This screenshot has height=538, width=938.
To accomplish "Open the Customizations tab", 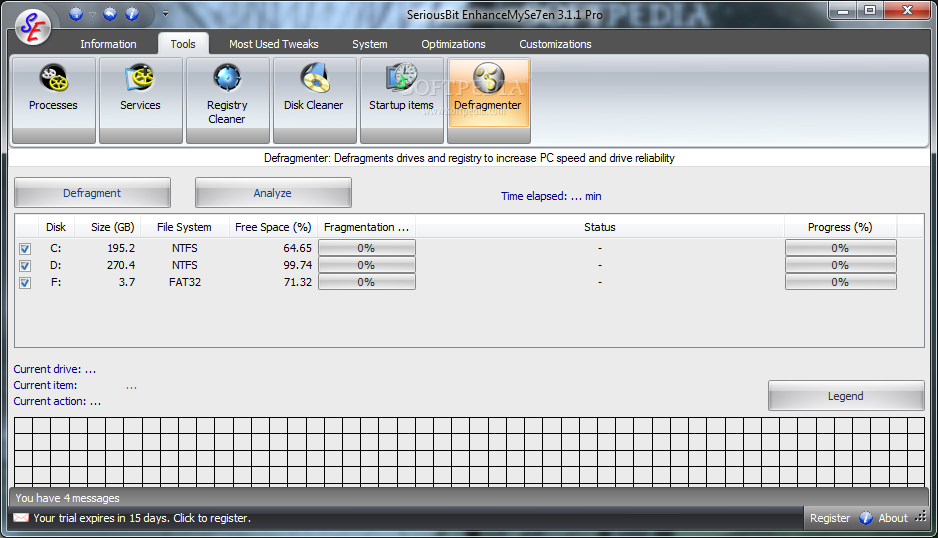I will (555, 44).
